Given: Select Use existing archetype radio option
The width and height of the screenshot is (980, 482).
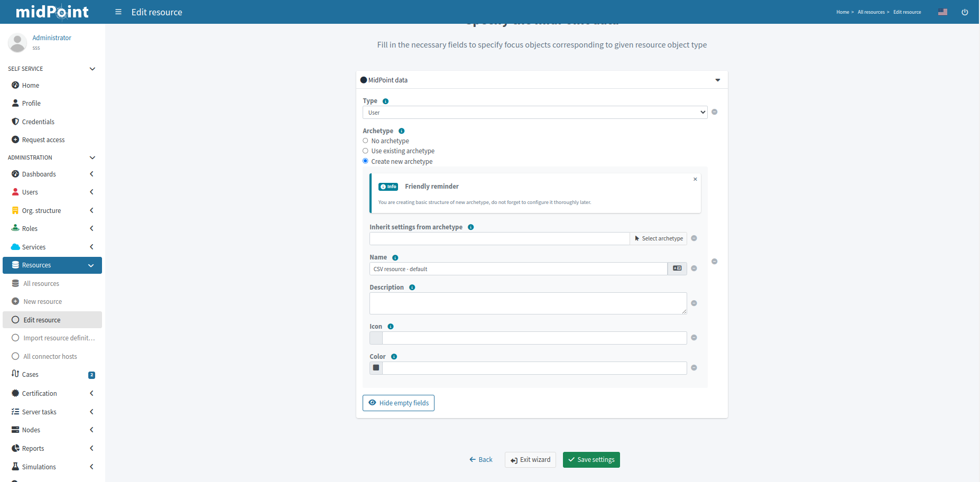Looking at the screenshot, I should (365, 151).
